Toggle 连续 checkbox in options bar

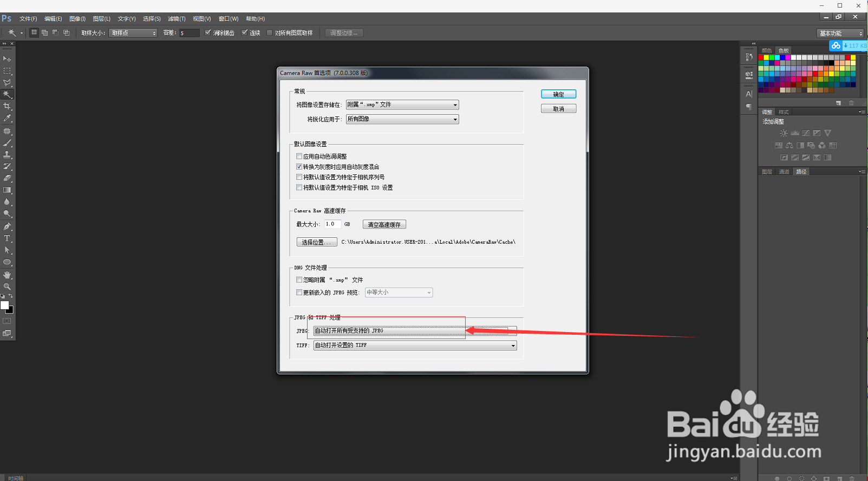click(244, 32)
